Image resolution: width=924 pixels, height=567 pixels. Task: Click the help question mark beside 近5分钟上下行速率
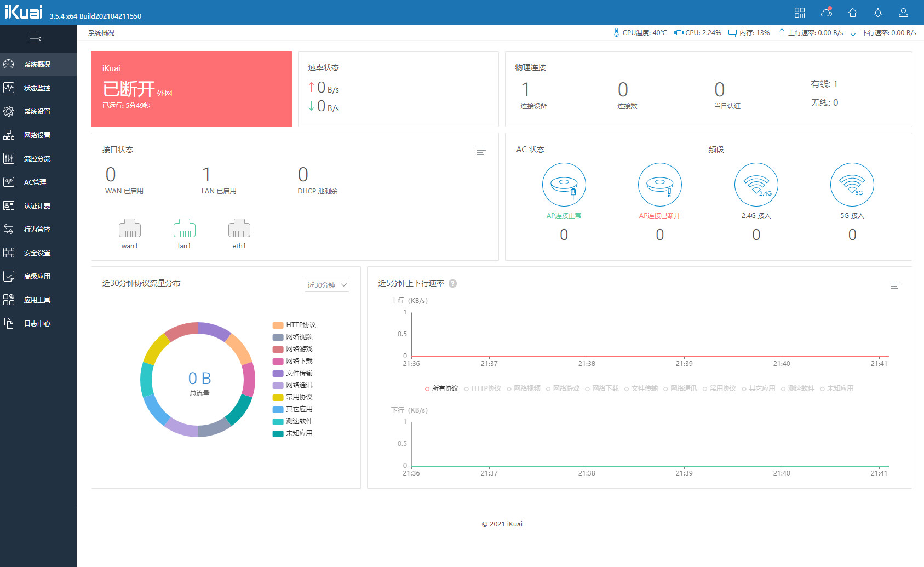coord(453,283)
